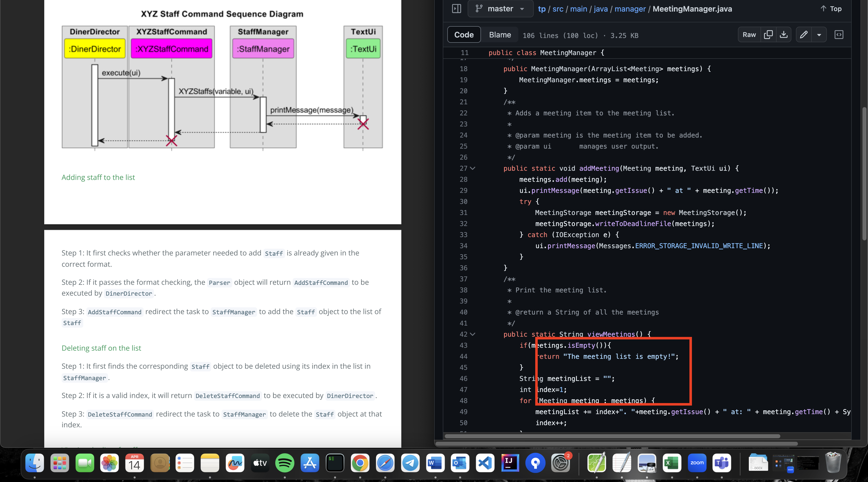Click the vertical page scrollbar thumb
The height and width of the screenshot is (482, 868).
point(864,174)
